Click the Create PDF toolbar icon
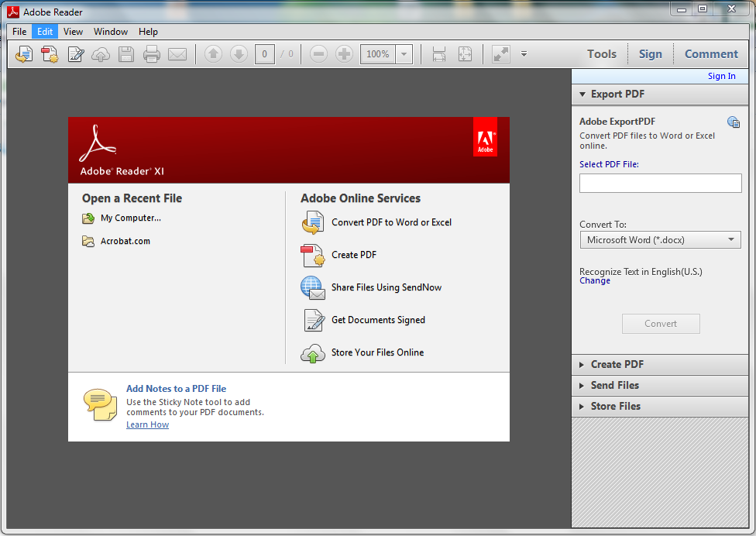The image size is (756, 536). [x=50, y=54]
